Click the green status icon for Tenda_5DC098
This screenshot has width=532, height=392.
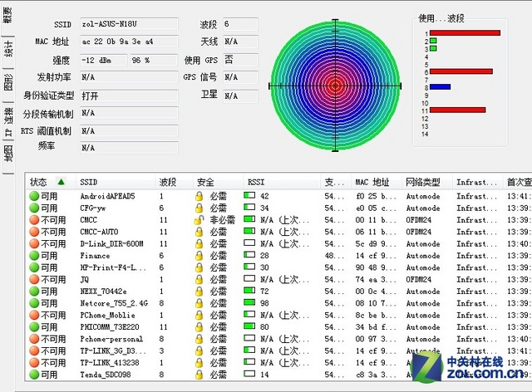34,375
